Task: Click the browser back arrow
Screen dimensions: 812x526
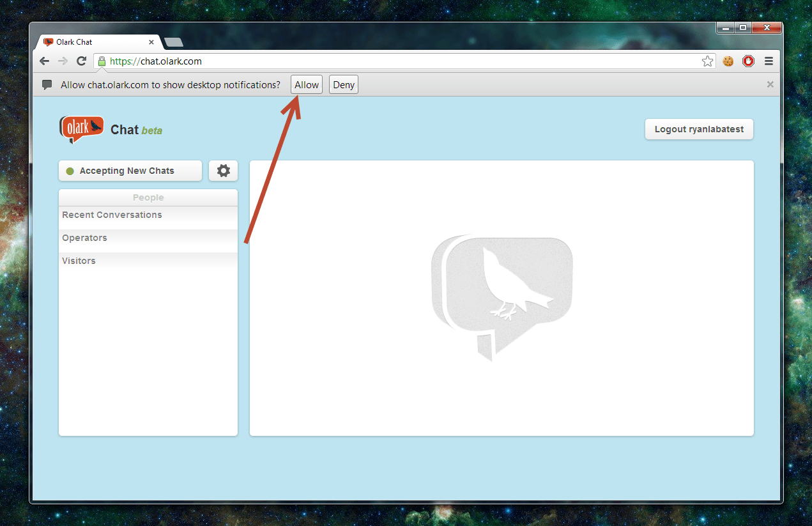Action: (x=44, y=61)
